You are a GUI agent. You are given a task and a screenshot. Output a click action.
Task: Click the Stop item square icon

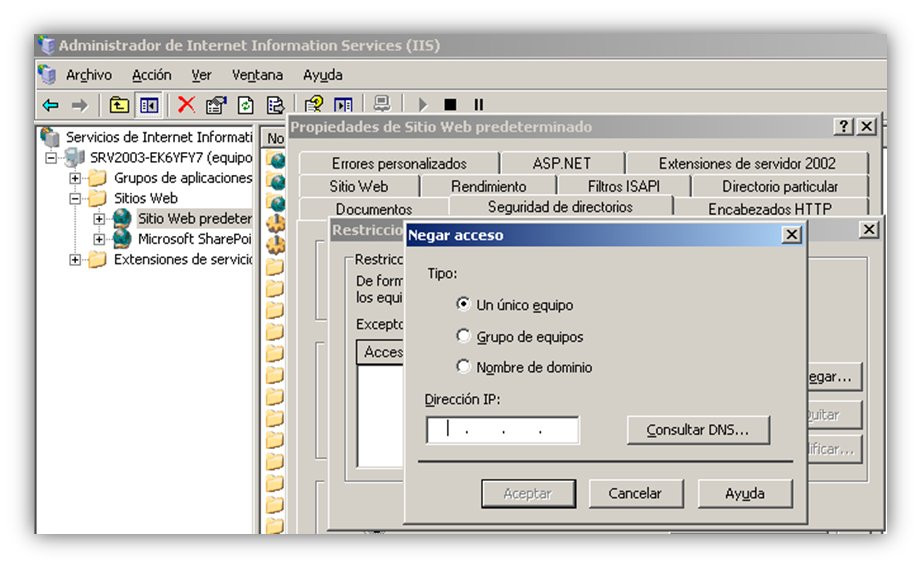coord(451,105)
